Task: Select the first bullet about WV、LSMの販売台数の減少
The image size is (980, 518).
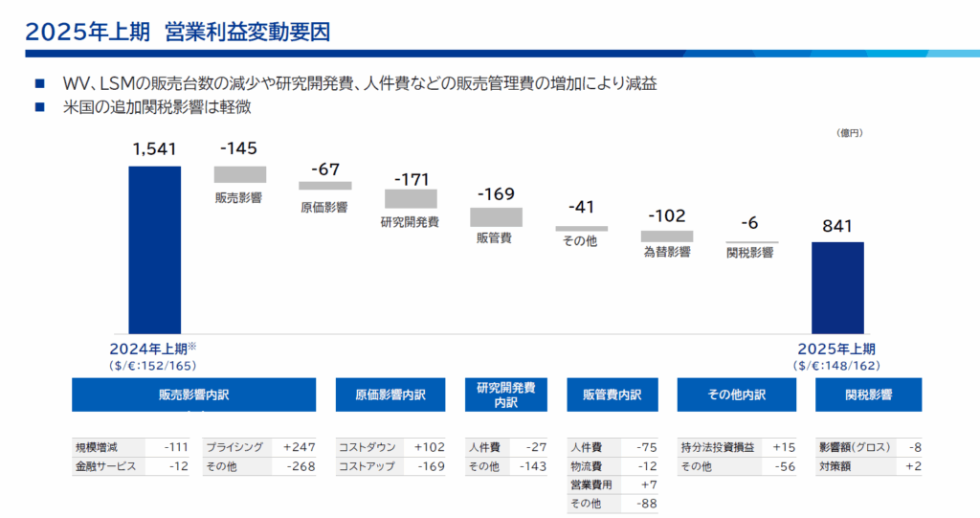Action: click(360, 83)
